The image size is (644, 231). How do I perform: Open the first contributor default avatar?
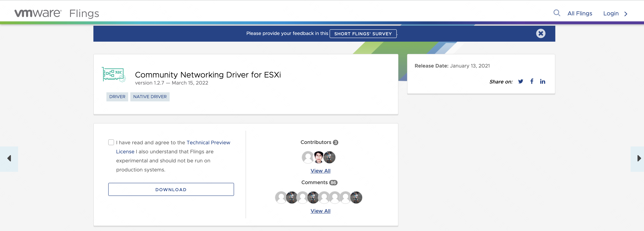click(308, 157)
